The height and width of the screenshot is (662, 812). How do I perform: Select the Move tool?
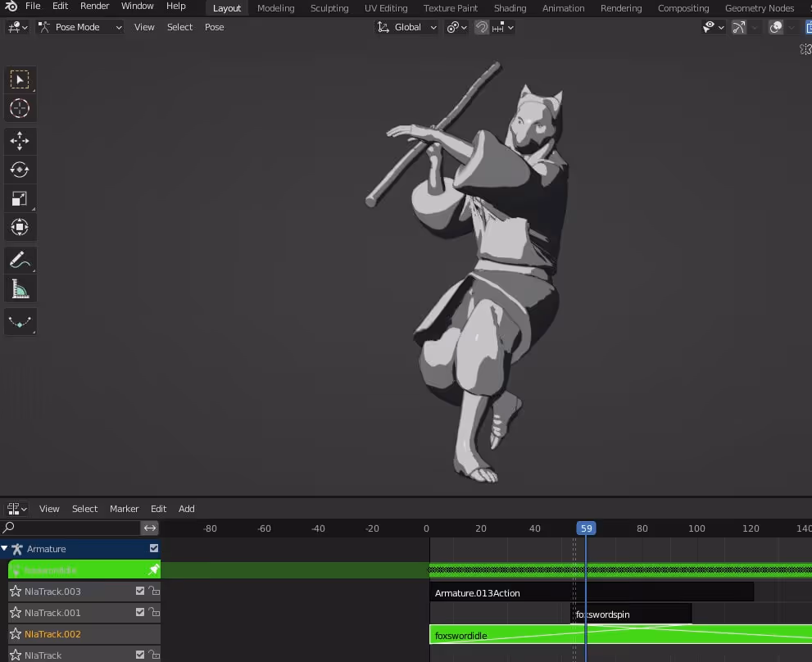click(x=20, y=140)
